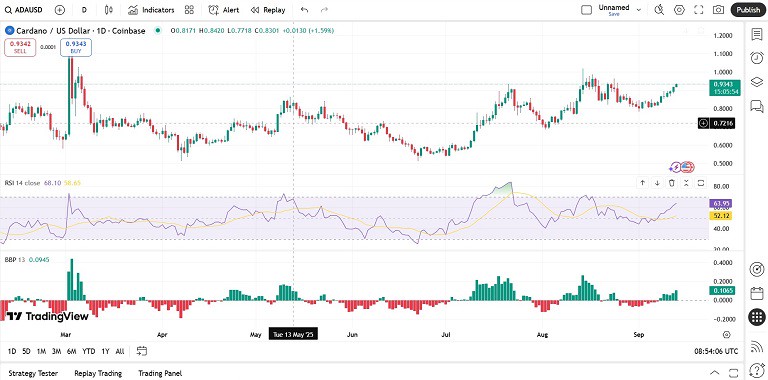Open the chats panel icon
Viewport: 768px width, 380px height.
[757, 106]
